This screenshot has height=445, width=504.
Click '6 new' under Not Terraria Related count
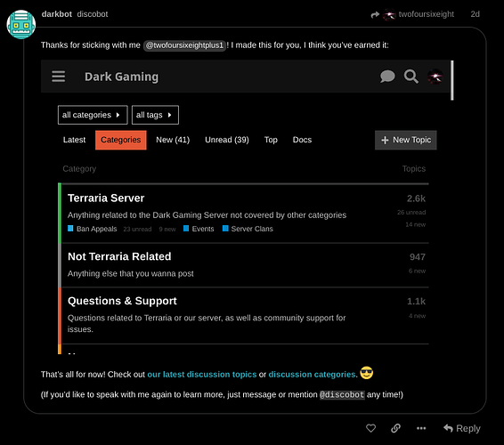pyautogui.click(x=417, y=271)
